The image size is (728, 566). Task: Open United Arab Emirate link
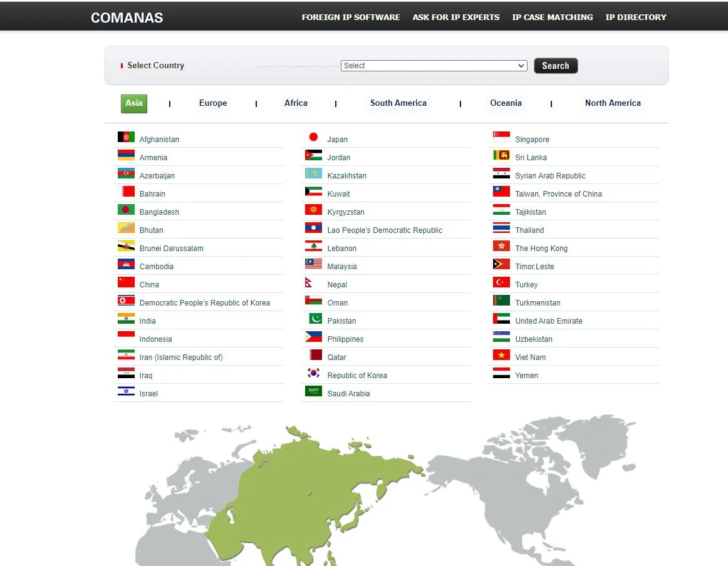549,321
